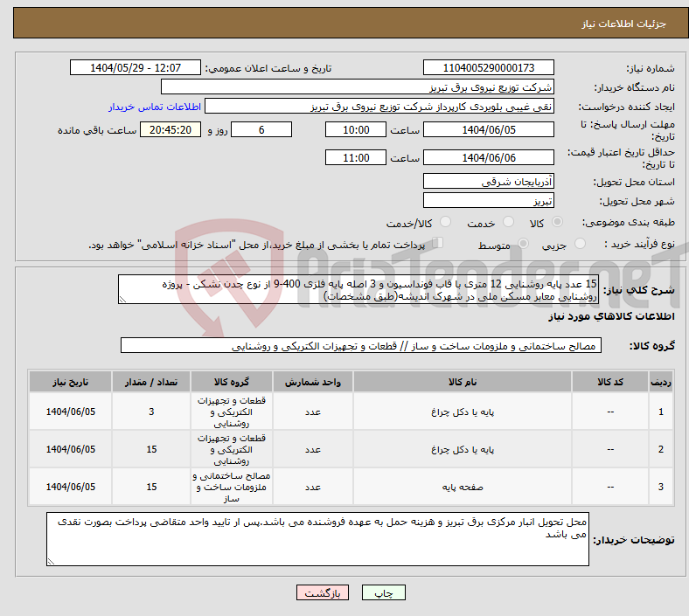689x616 pixels.
Task: Select the متوسط purchase type radio
Action: [x=523, y=243]
